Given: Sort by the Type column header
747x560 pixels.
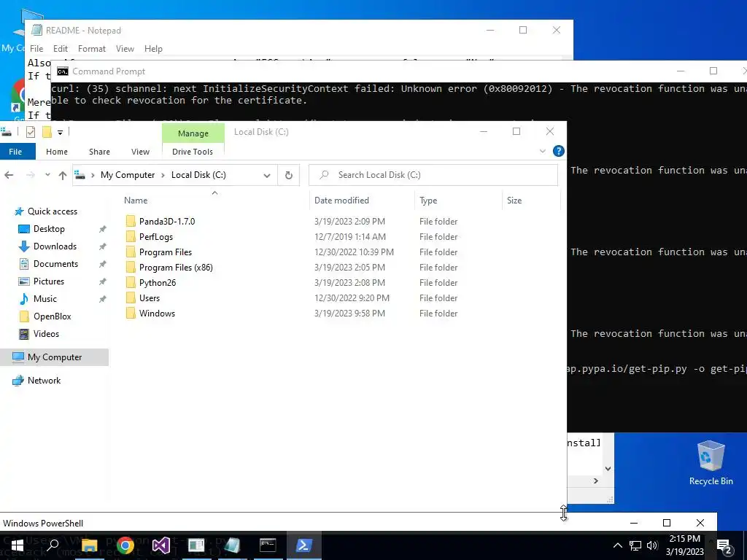Looking at the screenshot, I should [428, 201].
